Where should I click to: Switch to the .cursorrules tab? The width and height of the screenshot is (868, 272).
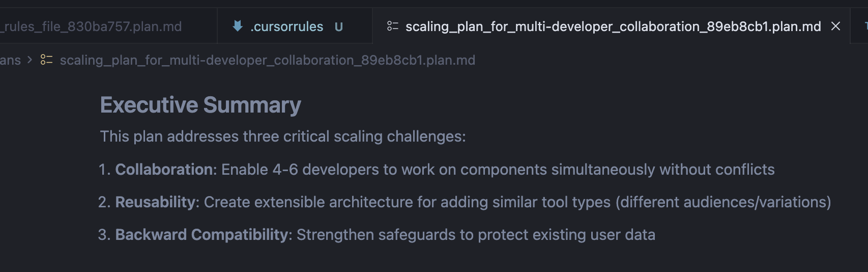(286, 26)
